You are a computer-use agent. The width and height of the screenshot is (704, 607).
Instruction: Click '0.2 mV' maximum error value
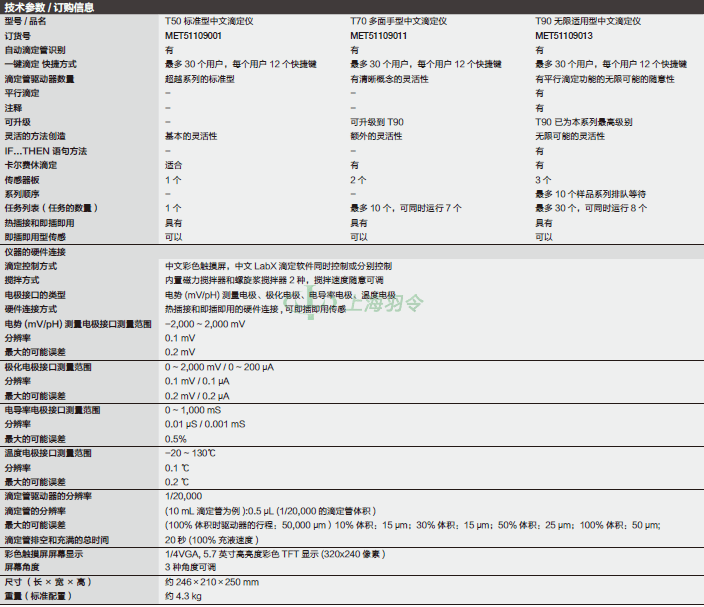[180, 352]
